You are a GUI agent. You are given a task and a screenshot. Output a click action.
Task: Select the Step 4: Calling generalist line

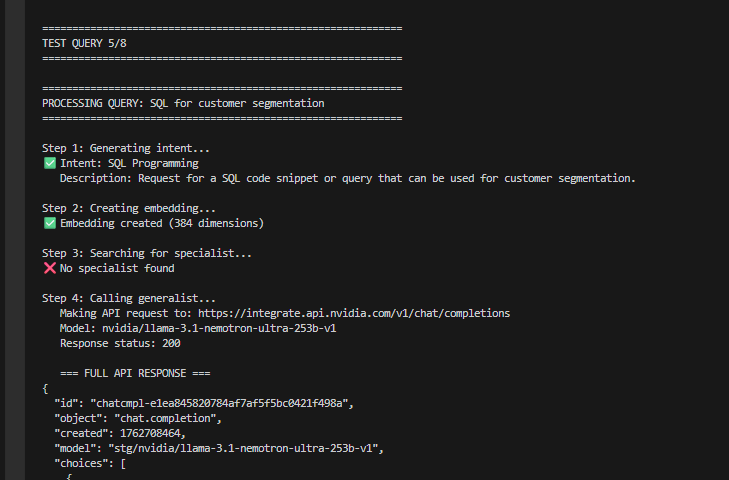(129, 298)
